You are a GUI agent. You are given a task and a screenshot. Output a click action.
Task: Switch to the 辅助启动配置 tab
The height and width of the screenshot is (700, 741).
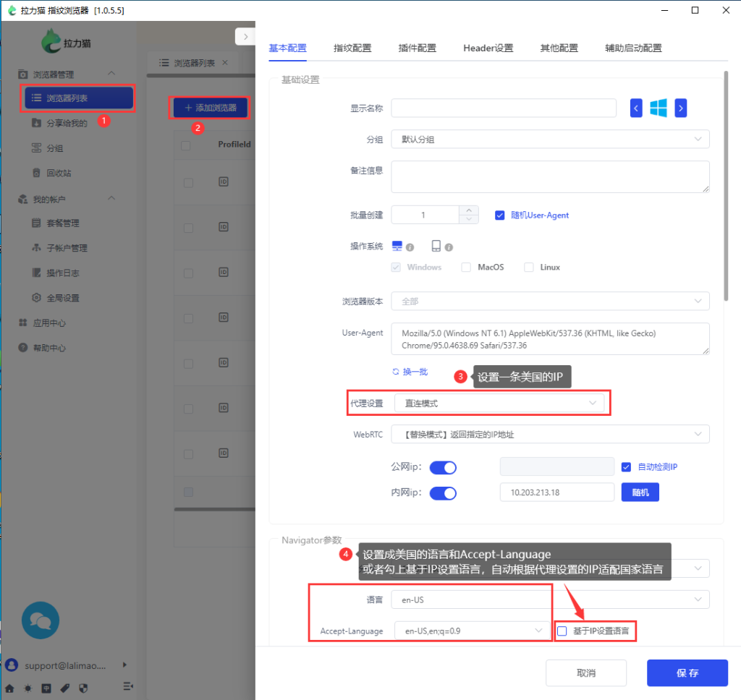633,48
